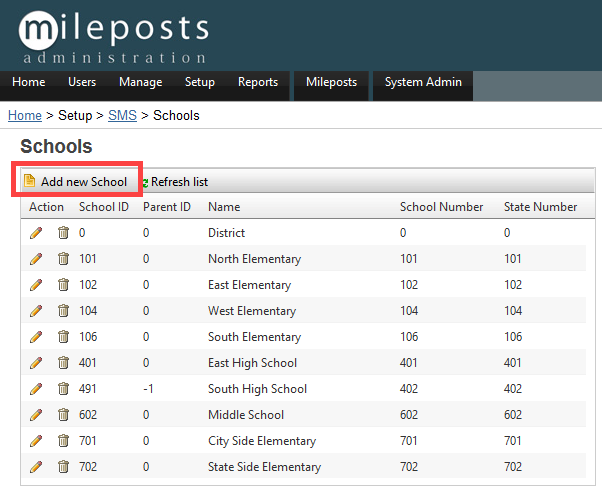Sort by State Number column header
Image resolution: width=602 pixels, height=490 pixels.
coord(540,207)
